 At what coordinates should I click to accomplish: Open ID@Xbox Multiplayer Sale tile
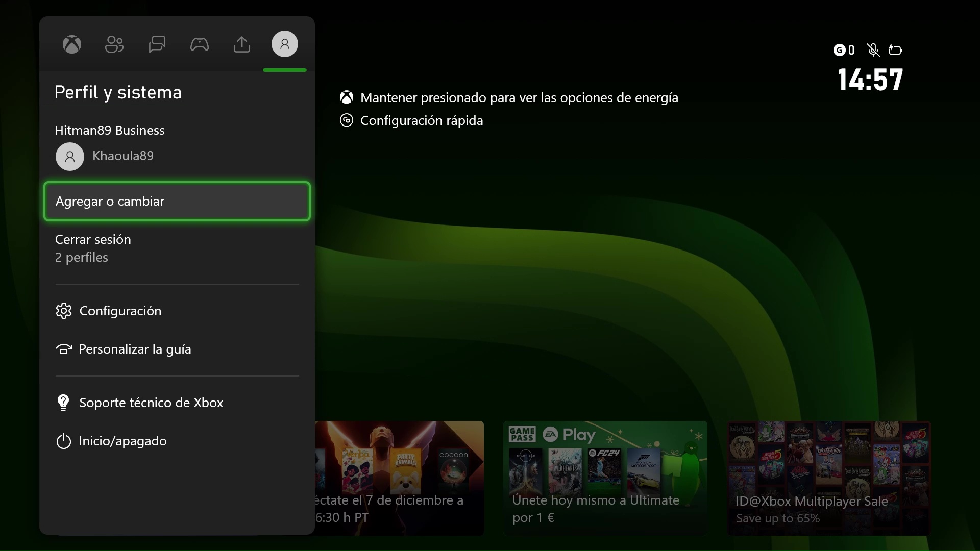click(828, 478)
